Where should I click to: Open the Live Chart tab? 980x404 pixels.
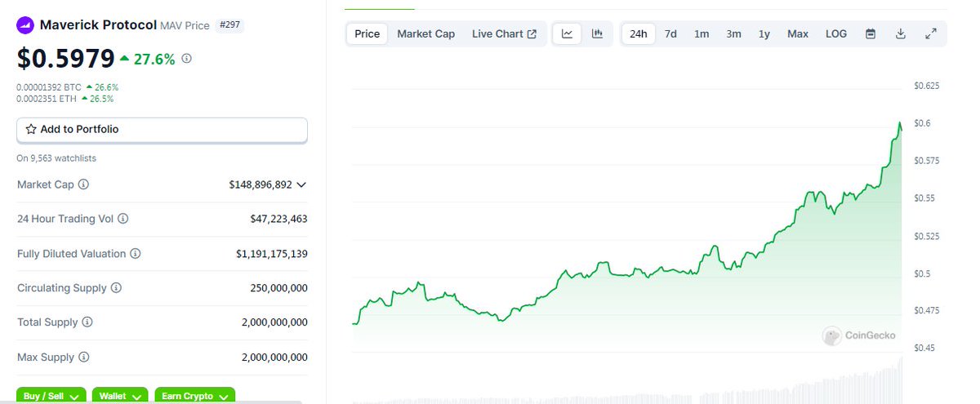pyautogui.click(x=505, y=33)
